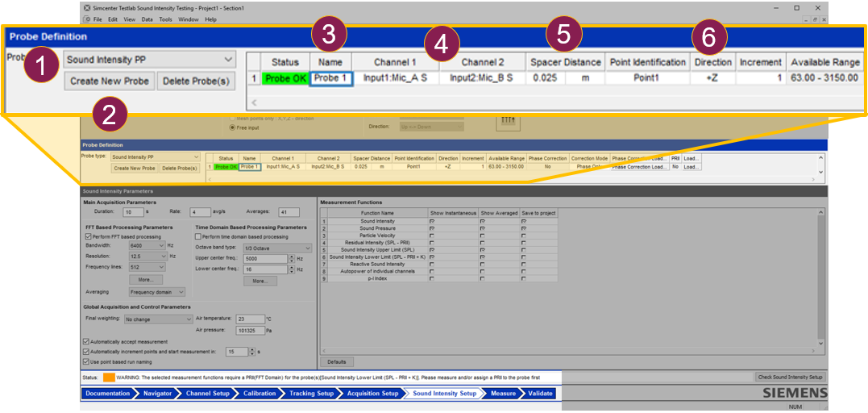868x413 pixels.
Task: Toggle Perform FFT based processing checkbox
Action: click(88, 236)
